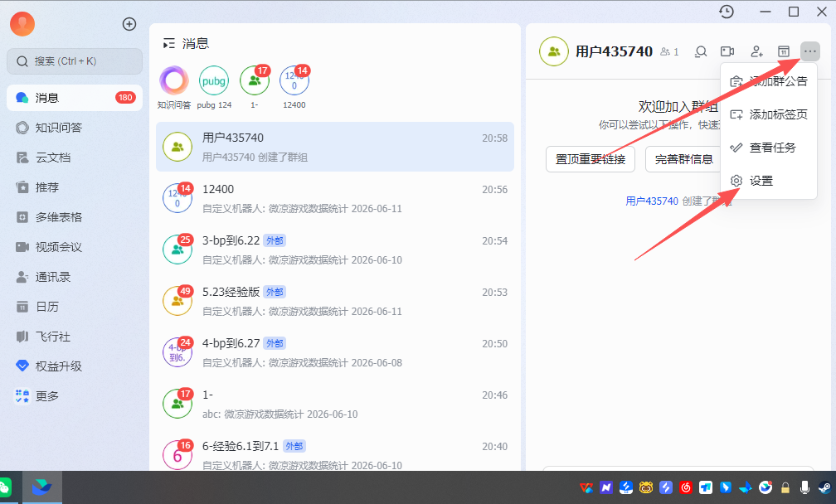The image size is (836, 504).
Task: Click the 外部 tag on 3-bp到6.22
Action: pos(275,241)
